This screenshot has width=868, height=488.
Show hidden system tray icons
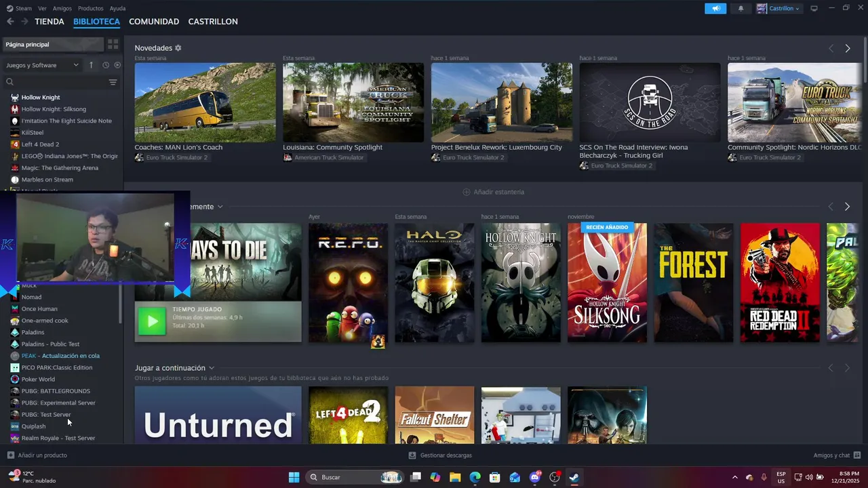734,477
